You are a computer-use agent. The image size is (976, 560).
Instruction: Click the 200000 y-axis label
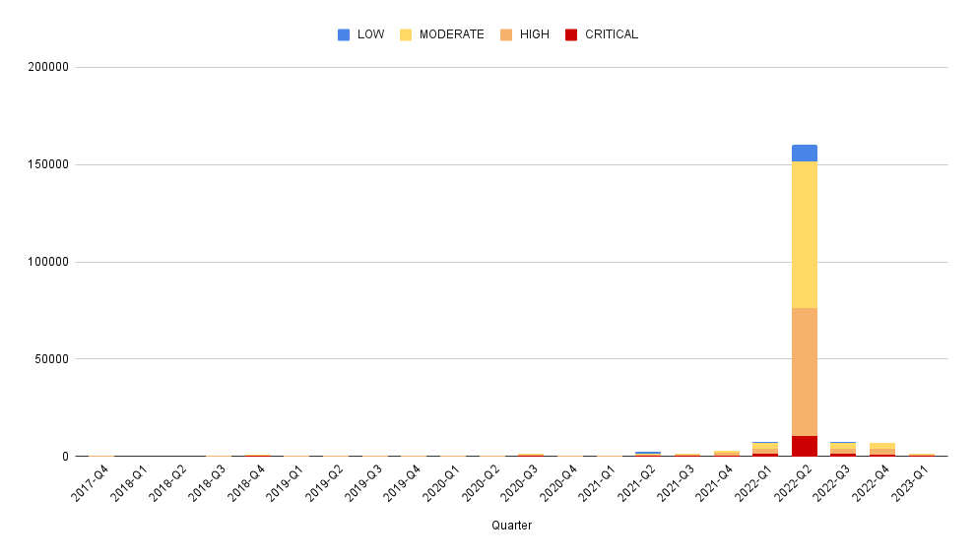(44, 67)
